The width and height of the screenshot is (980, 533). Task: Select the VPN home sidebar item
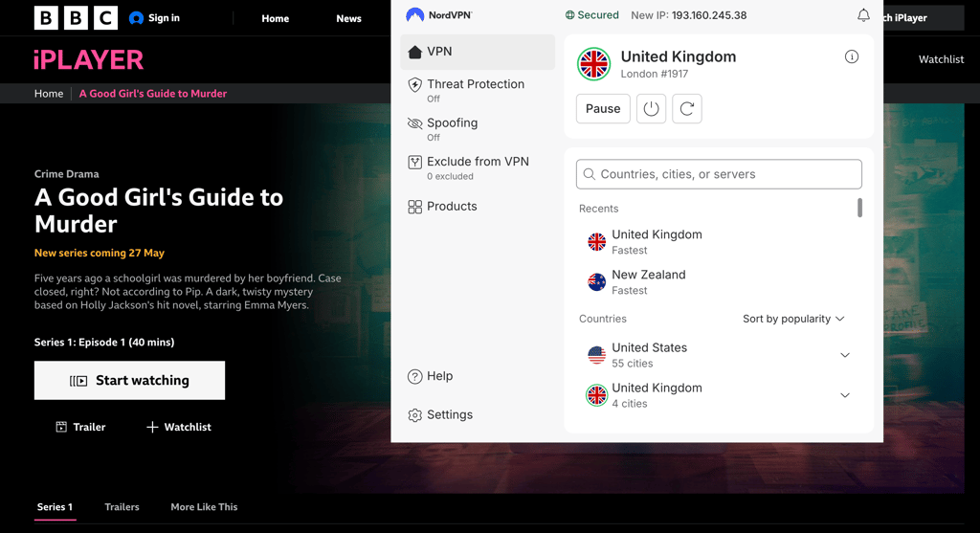[x=478, y=52]
